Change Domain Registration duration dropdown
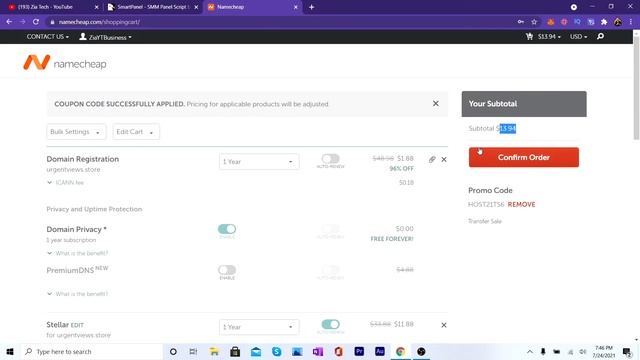Image resolution: width=640 pixels, height=360 pixels. 259,162
